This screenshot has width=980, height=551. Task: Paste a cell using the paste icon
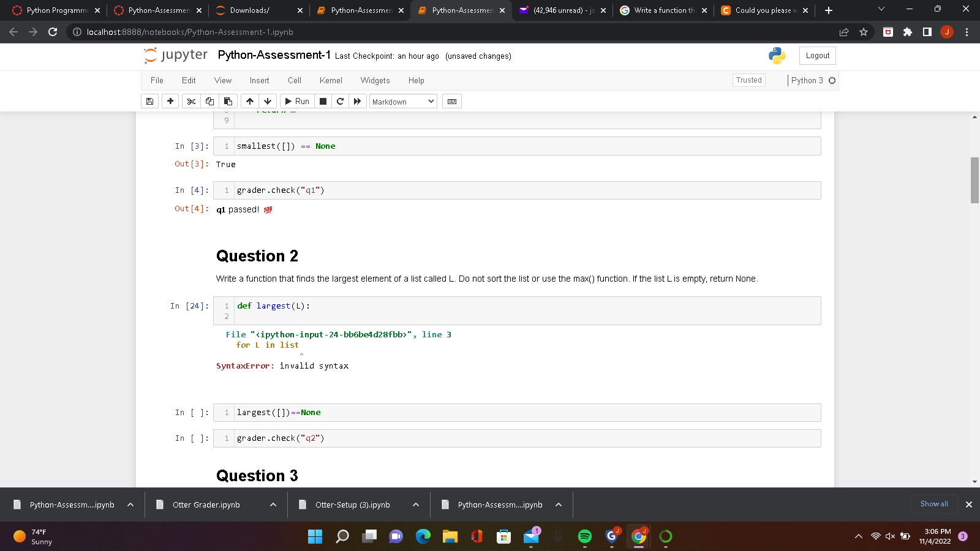[x=228, y=101]
